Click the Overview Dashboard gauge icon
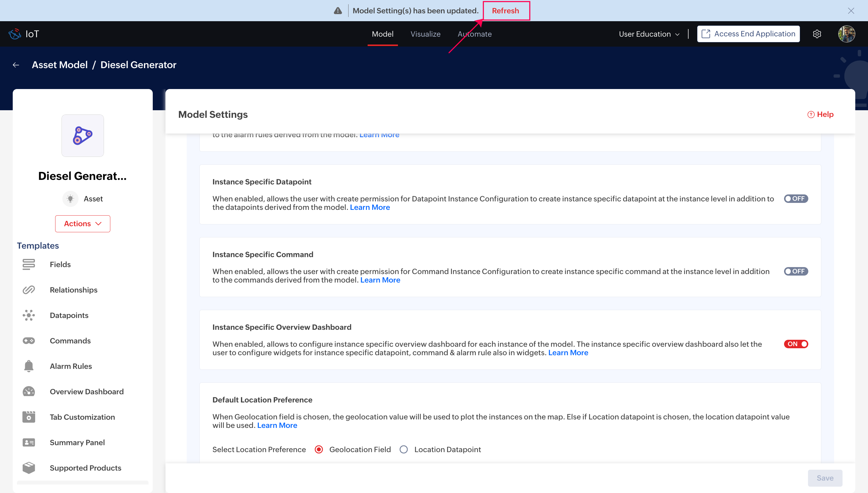 29,391
